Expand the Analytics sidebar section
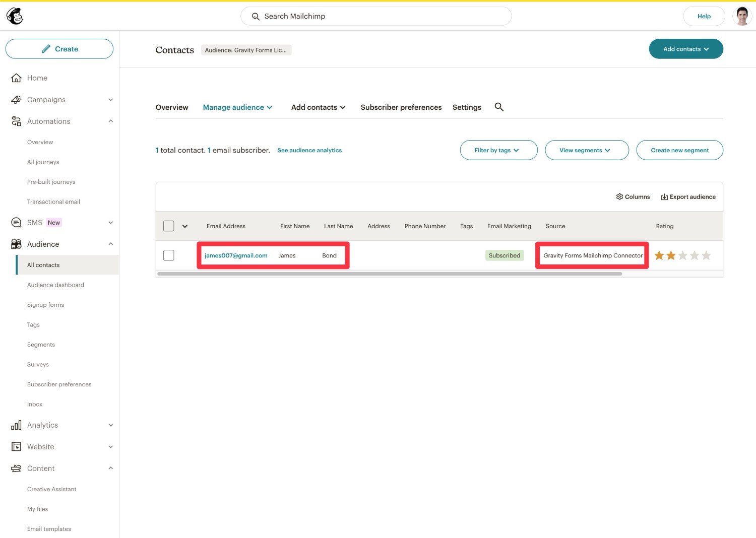Image resolution: width=756 pixels, height=538 pixels. [110, 425]
